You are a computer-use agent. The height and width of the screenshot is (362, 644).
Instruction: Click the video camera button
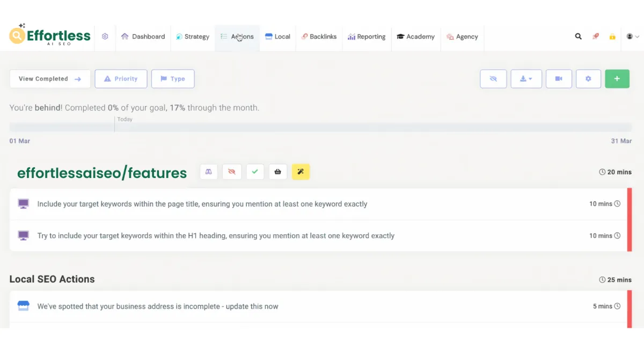[559, 79]
